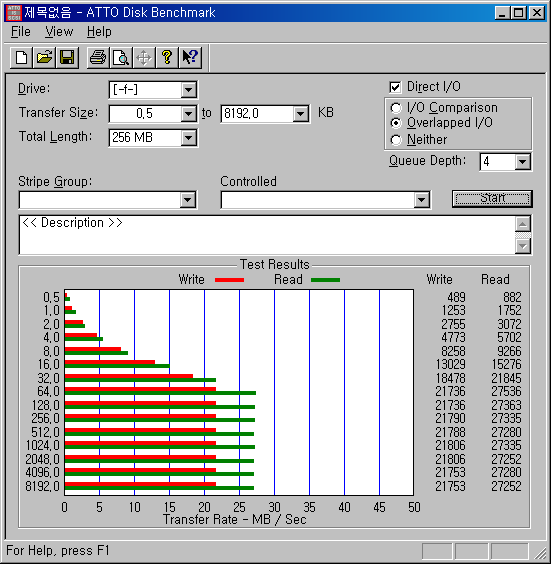Expand the Queue Depth dropdown

pos(523,162)
